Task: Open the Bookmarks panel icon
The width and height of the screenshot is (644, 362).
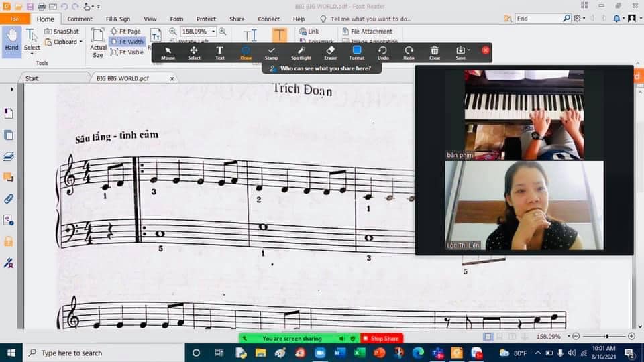Action: point(9,113)
